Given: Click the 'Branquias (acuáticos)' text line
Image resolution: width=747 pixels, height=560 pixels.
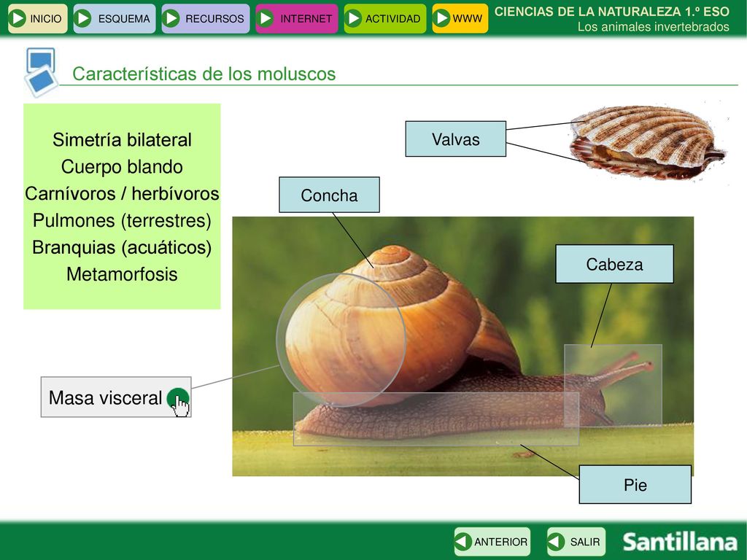Looking at the screenshot, I should 122,247.
